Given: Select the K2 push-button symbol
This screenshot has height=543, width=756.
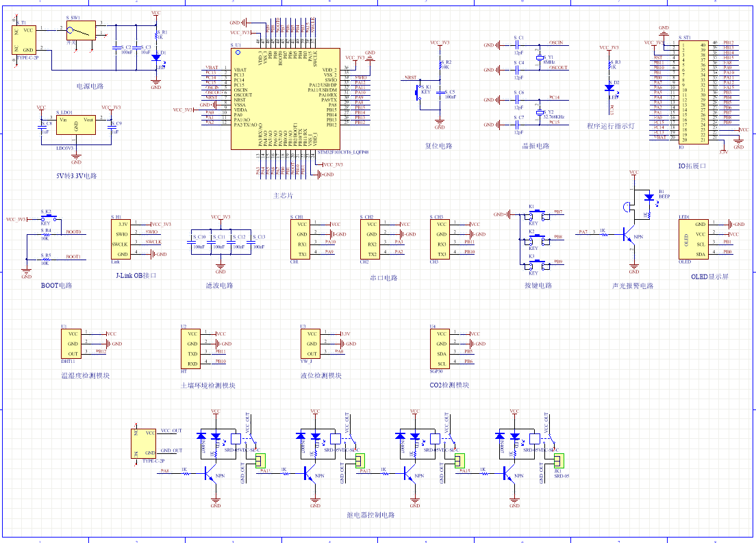Looking at the screenshot, I should pyautogui.click(x=535, y=240).
